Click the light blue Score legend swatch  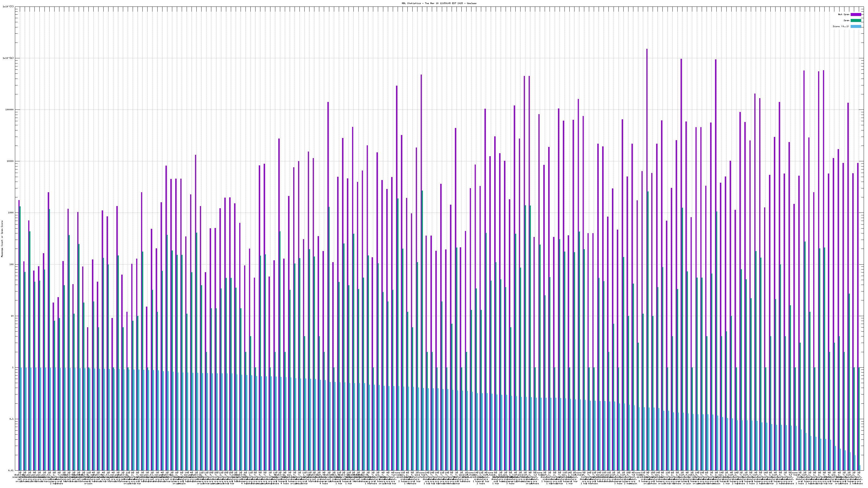click(x=856, y=26)
